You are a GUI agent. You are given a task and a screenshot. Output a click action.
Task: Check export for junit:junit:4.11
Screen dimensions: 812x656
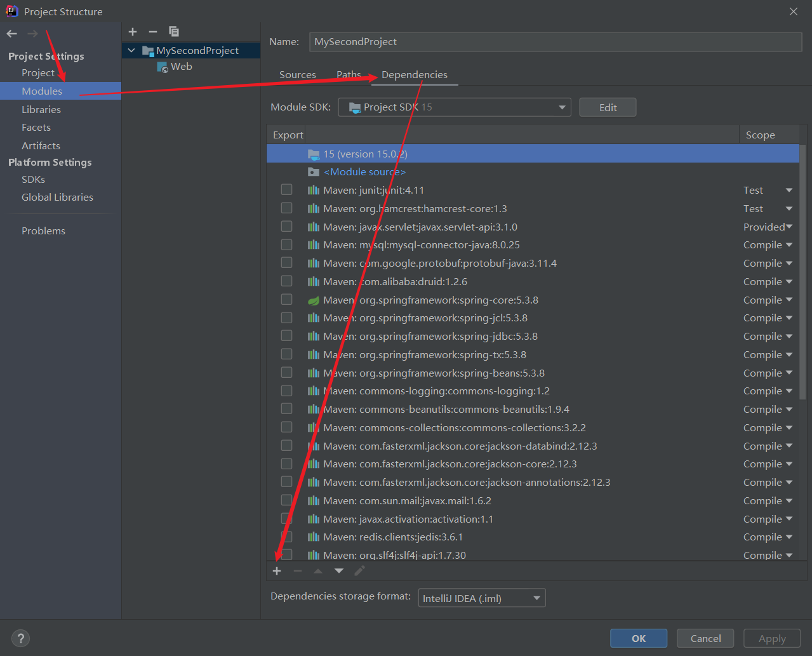point(287,190)
